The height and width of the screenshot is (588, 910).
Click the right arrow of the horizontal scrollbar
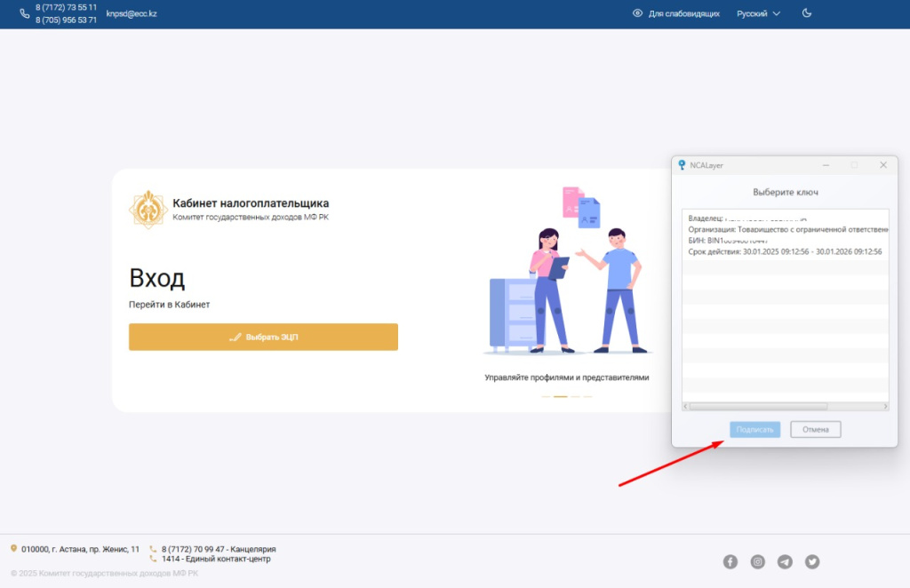[x=884, y=406]
